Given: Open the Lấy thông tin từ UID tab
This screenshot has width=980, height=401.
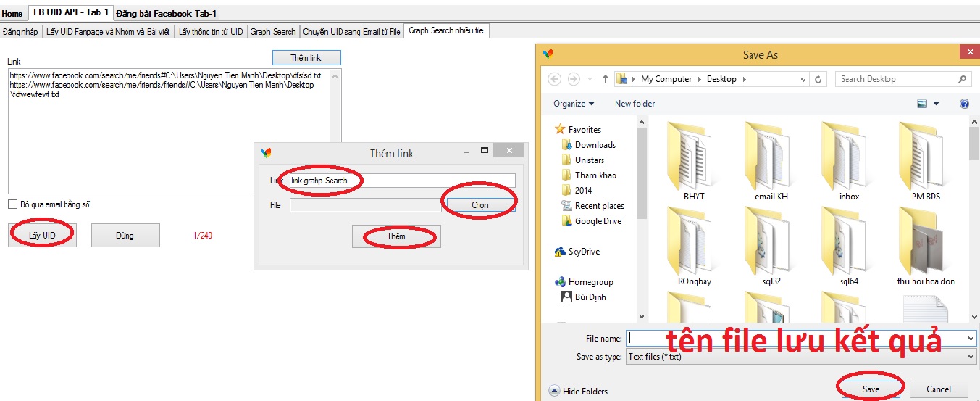Looking at the screenshot, I should point(211,32).
